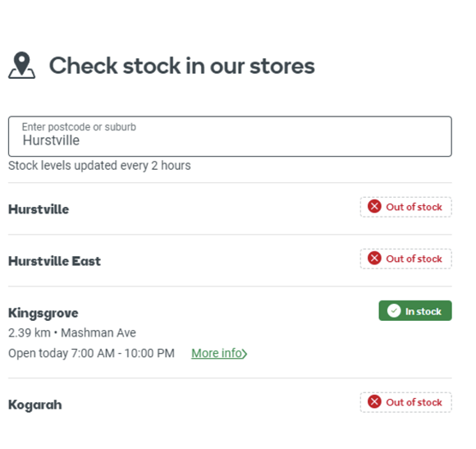Collapse the Kingsgrove store entry
The image size is (476, 449).
[230, 332]
